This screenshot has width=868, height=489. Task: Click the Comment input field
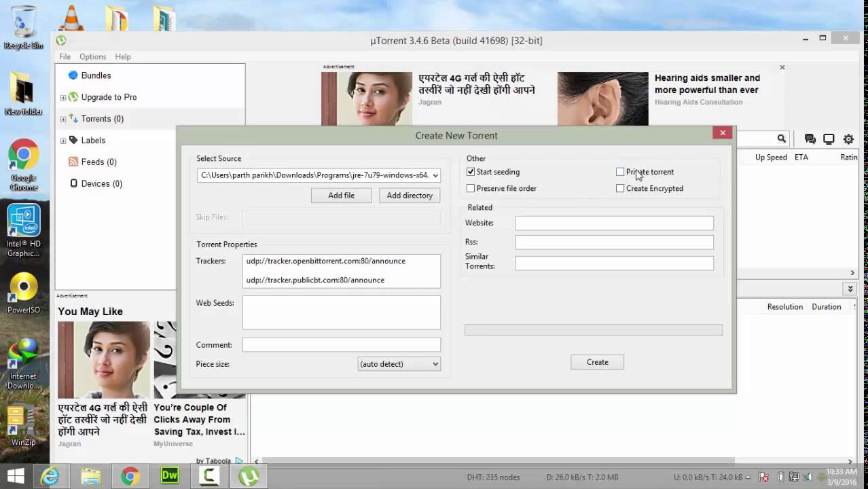click(x=342, y=345)
